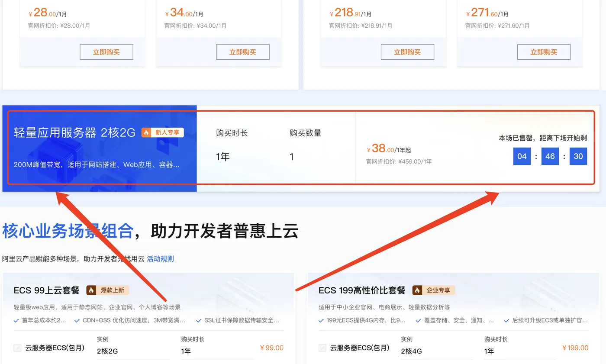Click 阿里云产品赋能多种场景 subtitle text
Image resolution: width=606 pixels, height=364 pixels.
point(73,259)
